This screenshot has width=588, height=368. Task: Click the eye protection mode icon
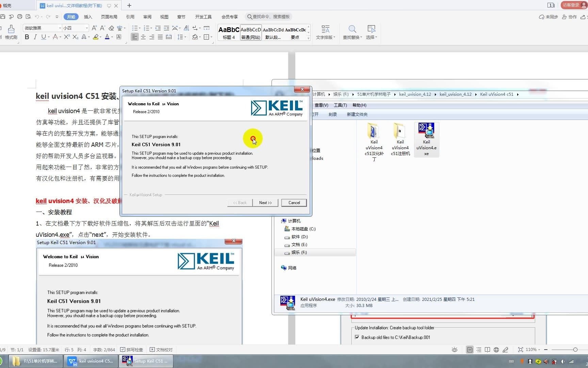[454, 350]
